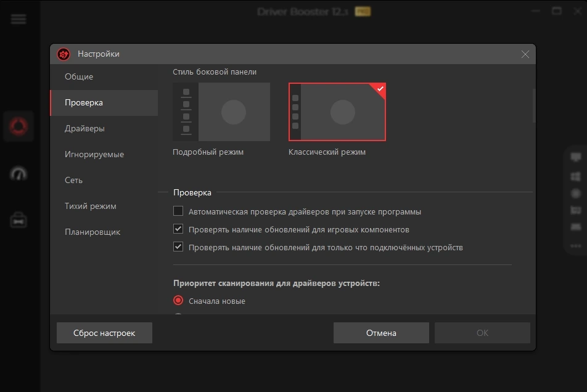Click the OK button
This screenshot has width=587, height=392.
[x=482, y=333]
